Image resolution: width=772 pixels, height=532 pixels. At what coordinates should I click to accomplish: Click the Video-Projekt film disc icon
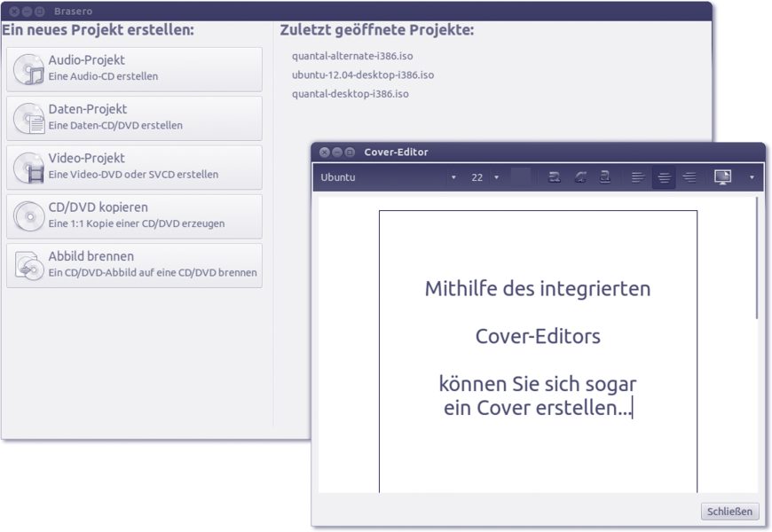click(x=28, y=168)
